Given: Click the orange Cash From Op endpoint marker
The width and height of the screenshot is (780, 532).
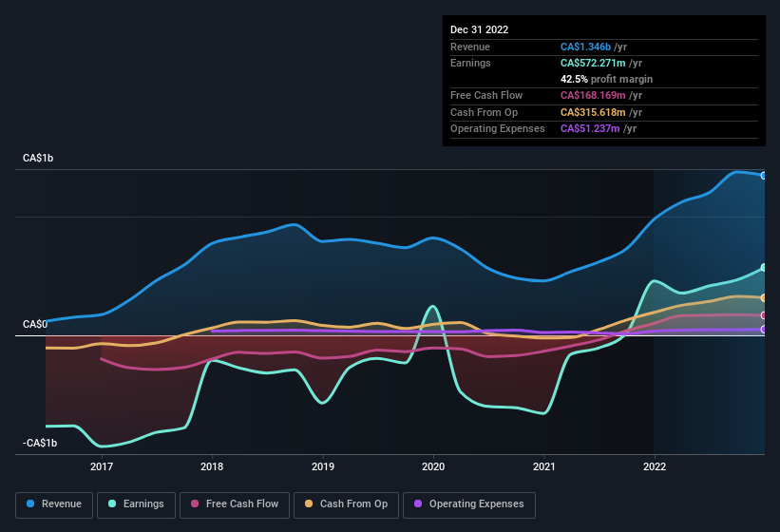Looking at the screenshot, I should (764, 297).
